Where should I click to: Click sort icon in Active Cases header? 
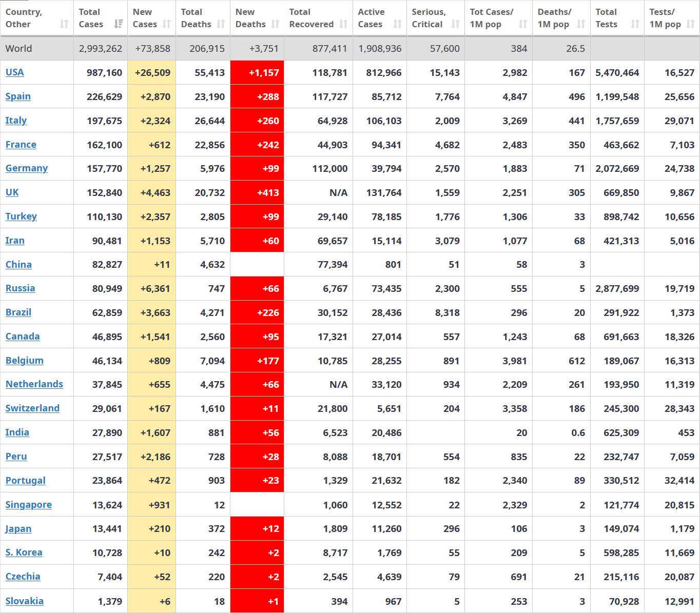(x=398, y=24)
